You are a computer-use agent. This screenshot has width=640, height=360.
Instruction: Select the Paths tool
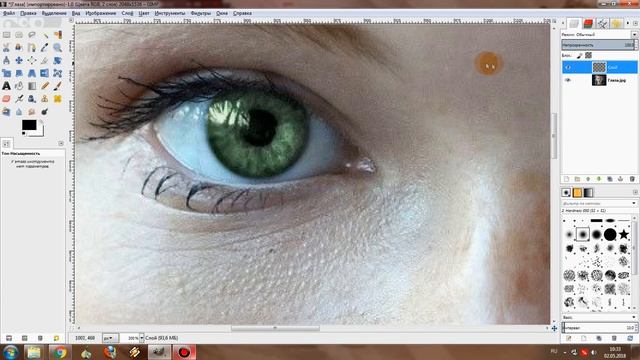[x=32, y=48]
